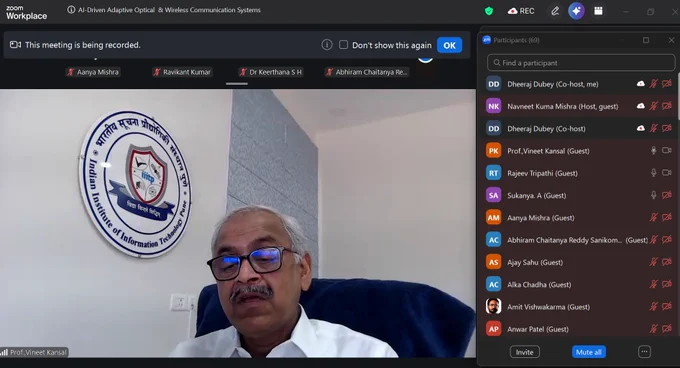Select Dr Keerthana S H thumbnail
Image resolution: width=680 pixels, height=368 pixels.
tap(271, 72)
